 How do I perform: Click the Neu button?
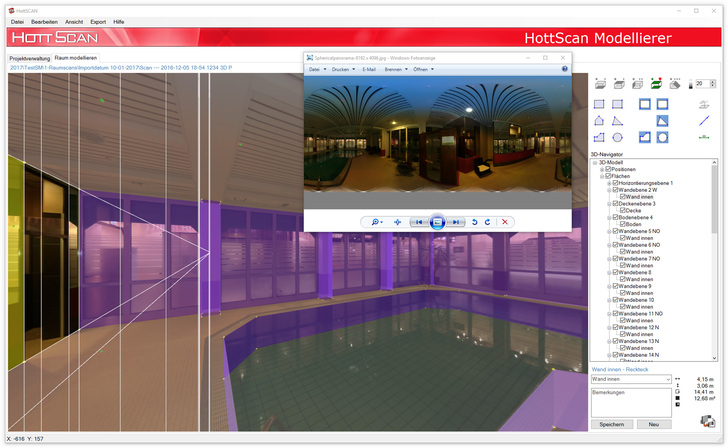(653, 425)
